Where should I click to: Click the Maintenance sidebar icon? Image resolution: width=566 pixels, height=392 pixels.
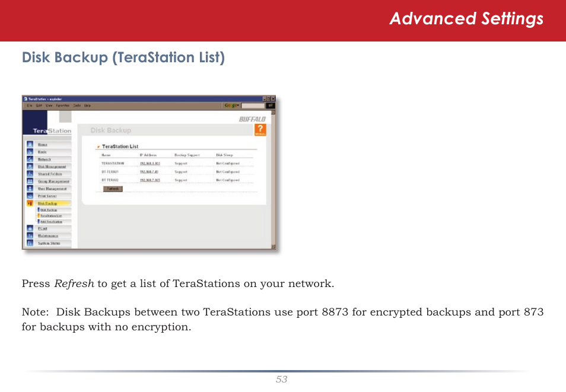click(30, 235)
